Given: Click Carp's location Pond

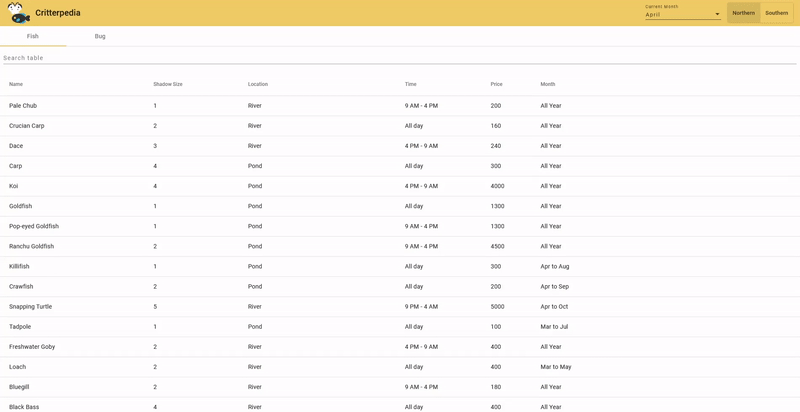Looking at the screenshot, I should pyautogui.click(x=255, y=166).
